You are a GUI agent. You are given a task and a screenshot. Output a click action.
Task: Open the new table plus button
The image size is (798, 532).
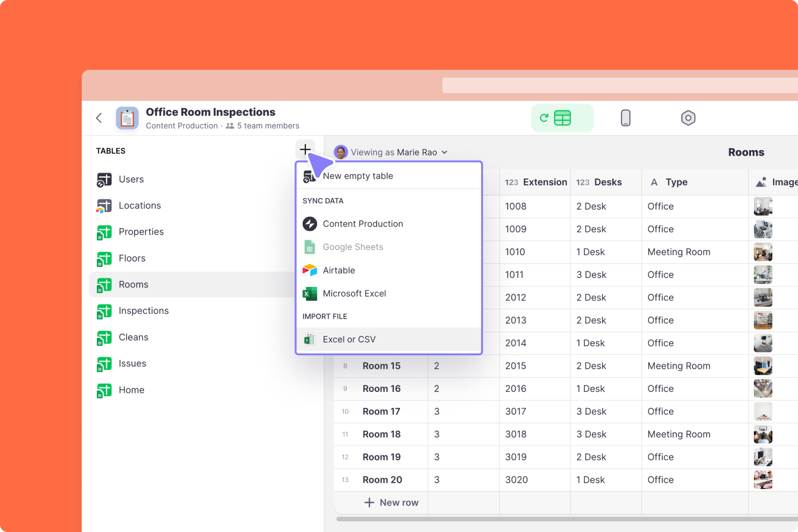[x=305, y=149]
